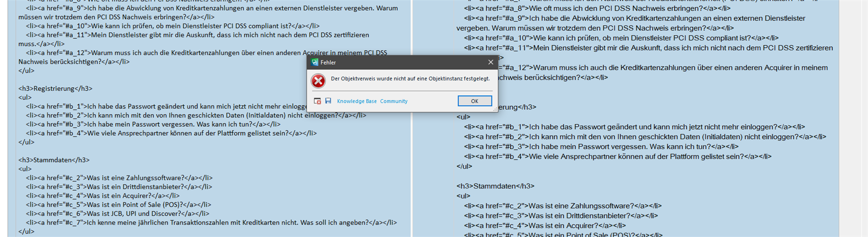Select the #b_2 Initialdaten line in left pane
Screen dimensions: 868x237
click(196, 116)
